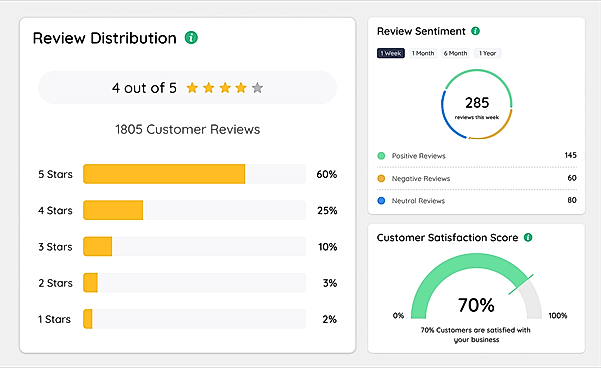Screen dimensions: 601x368
Task: Switch to the 1 Month tab
Action: click(x=423, y=53)
